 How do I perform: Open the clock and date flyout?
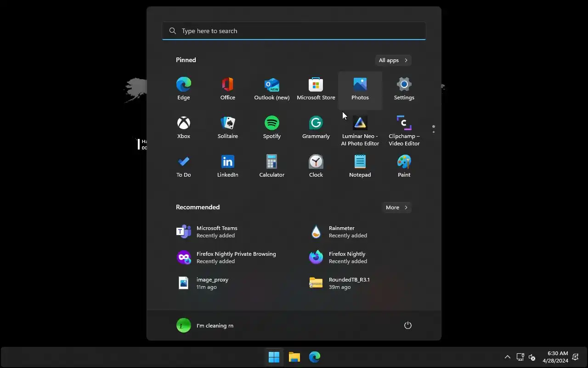(555, 357)
